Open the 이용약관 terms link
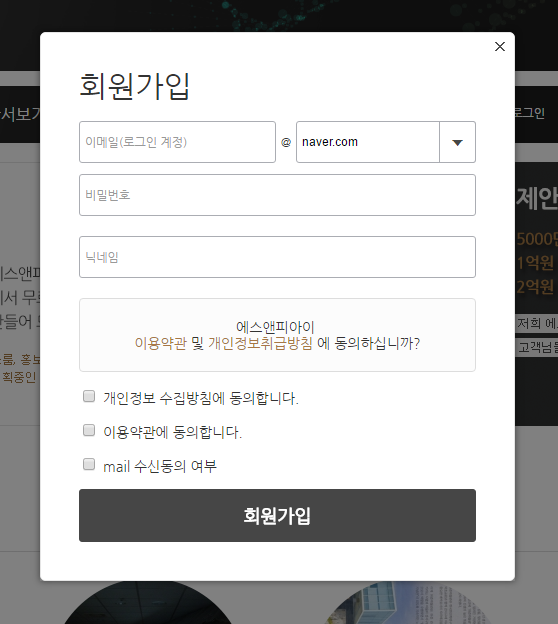Screen dimensions: 558x624 (160, 343)
